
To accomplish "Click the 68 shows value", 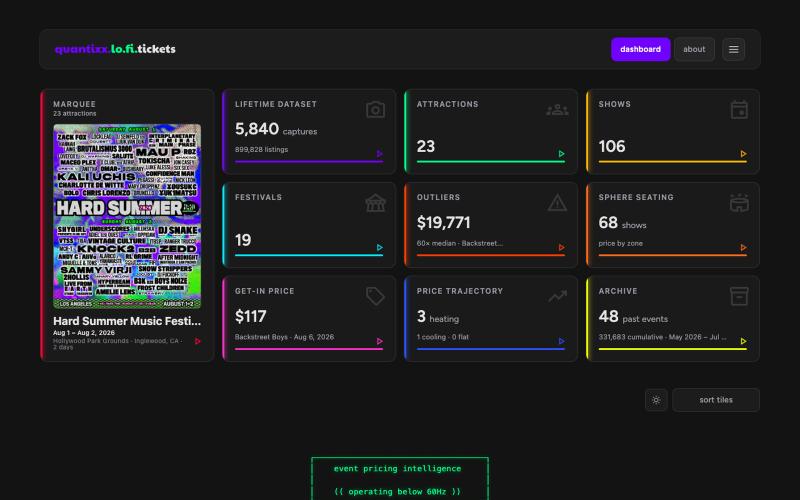I will point(622,223).
